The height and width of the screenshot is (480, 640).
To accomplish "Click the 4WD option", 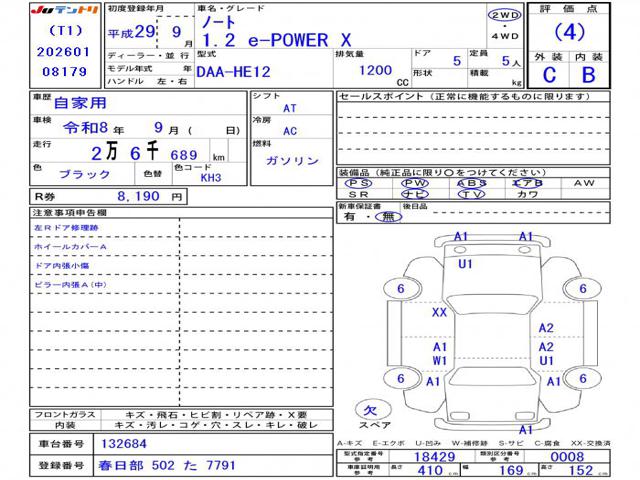I will 505,36.
